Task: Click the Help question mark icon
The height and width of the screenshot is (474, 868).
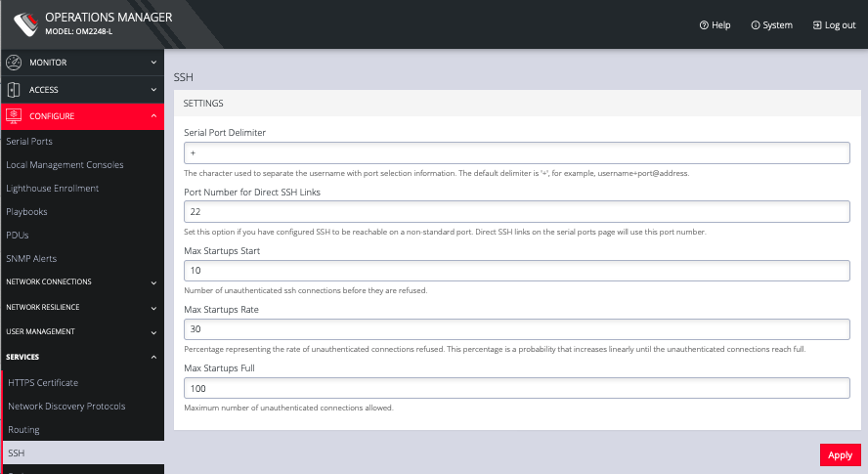Action: pyautogui.click(x=704, y=25)
